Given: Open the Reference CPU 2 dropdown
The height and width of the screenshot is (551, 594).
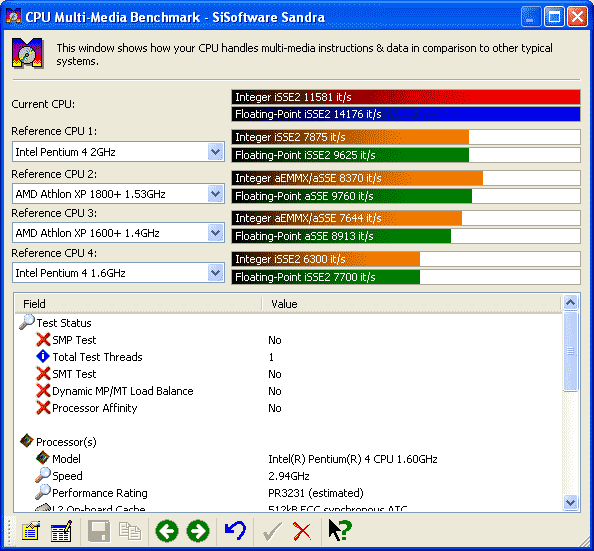Looking at the screenshot, I should click(x=216, y=194).
